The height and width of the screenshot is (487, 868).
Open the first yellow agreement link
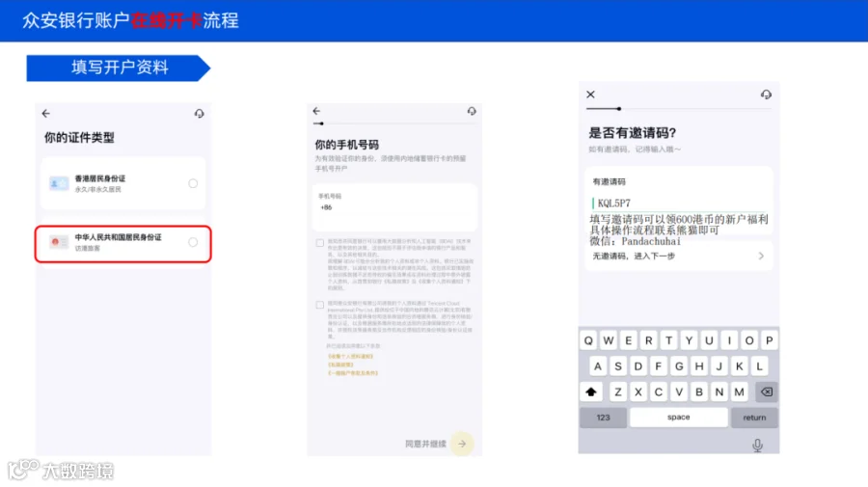tap(350, 357)
